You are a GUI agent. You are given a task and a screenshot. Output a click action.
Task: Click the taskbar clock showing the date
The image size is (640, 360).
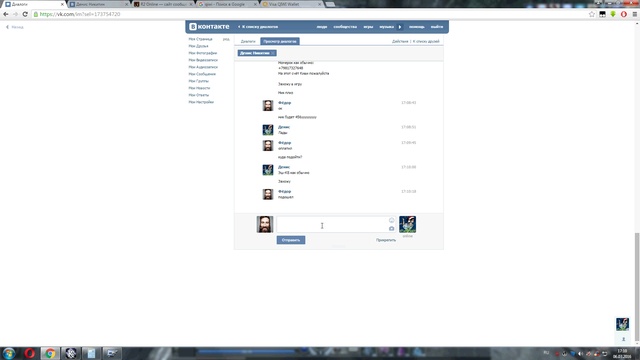(622, 353)
